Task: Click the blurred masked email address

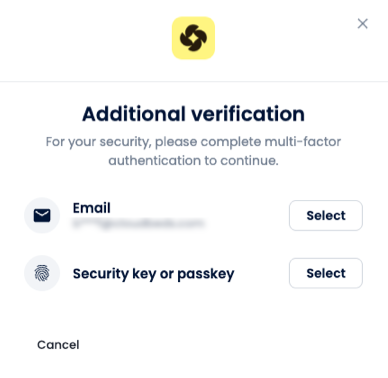Action: (x=138, y=223)
